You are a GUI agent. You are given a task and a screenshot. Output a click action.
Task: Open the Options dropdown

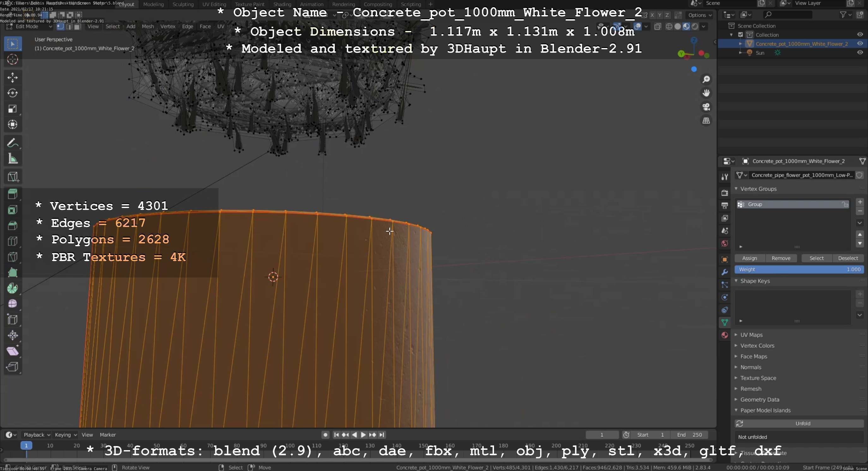(700, 15)
